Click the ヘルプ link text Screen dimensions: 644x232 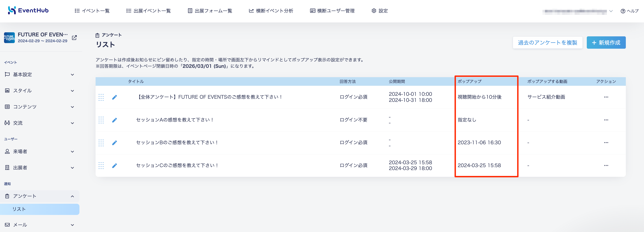click(633, 11)
